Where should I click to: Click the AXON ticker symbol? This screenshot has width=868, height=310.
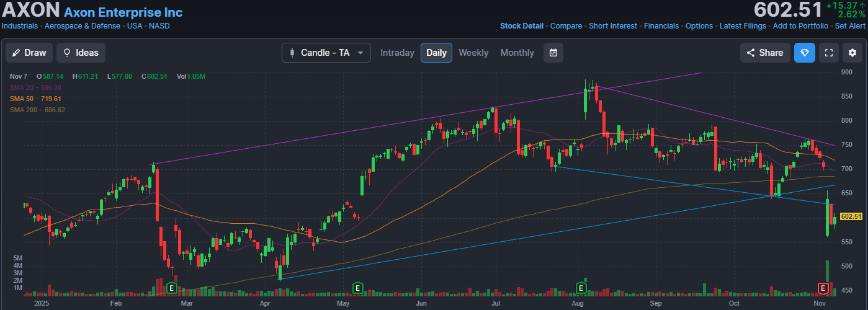tap(30, 11)
